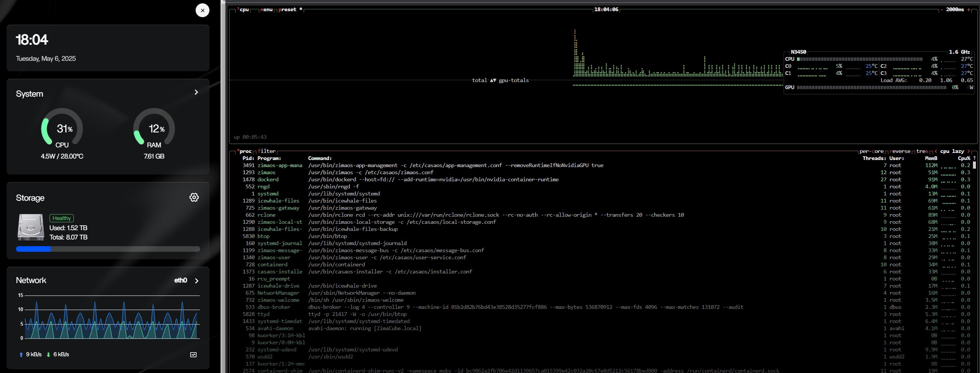Viewport: 980px width, 373px height.
Task: Select the btop process row
Action: point(606,236)
